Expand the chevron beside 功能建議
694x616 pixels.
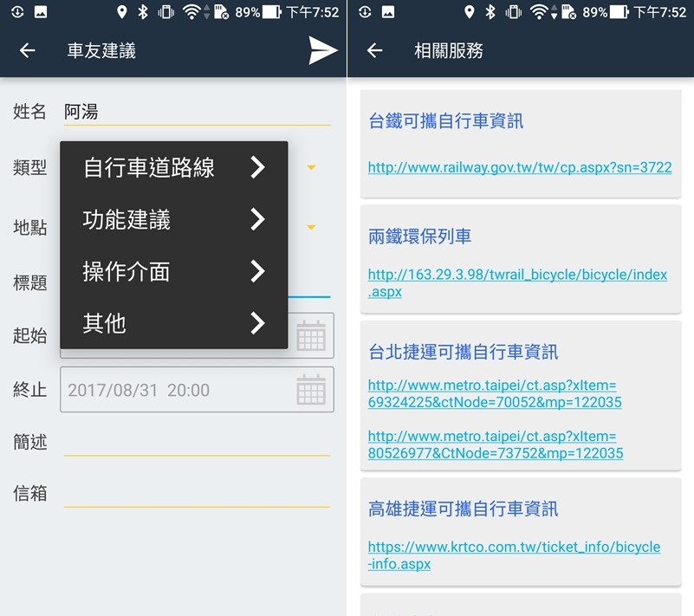point(257,219)
